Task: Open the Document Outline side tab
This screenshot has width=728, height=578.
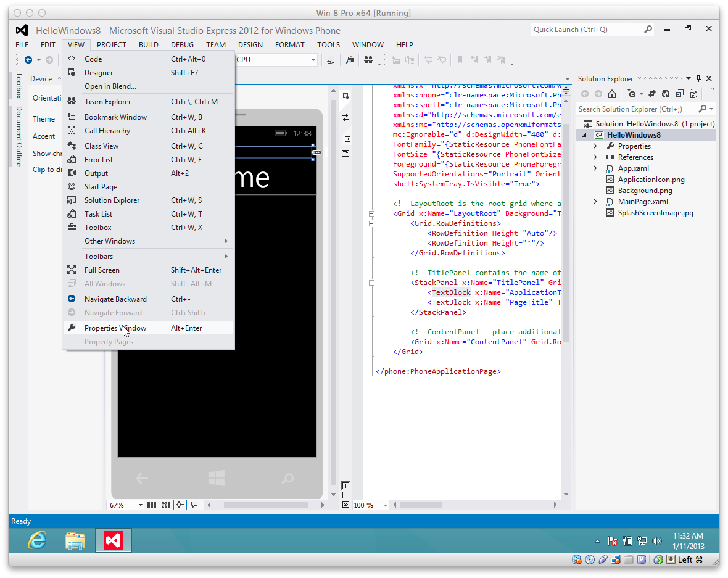Action: point(19,136)
